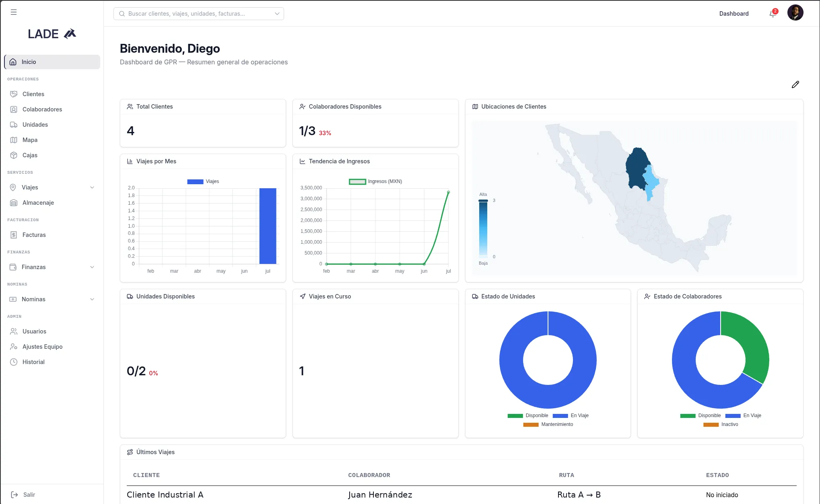Click the Total Clientes card icon
This screenshot has height=504, width=820.
[x=130, y=107]
